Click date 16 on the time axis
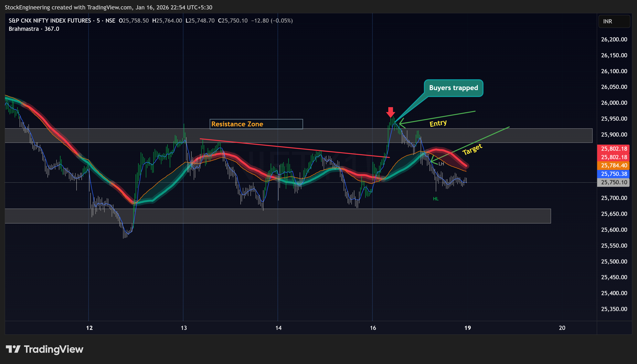The image size is (637, 364). tap(373, 328)
